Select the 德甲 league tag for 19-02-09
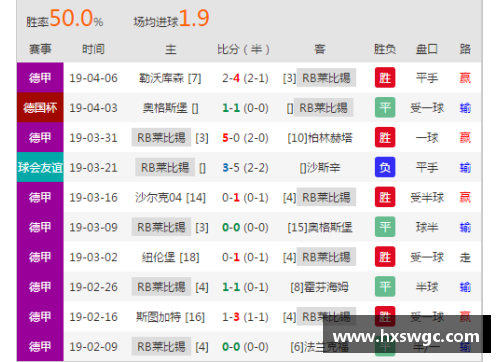The width and height of the screenshot is (500, 362). click(40, 346)
